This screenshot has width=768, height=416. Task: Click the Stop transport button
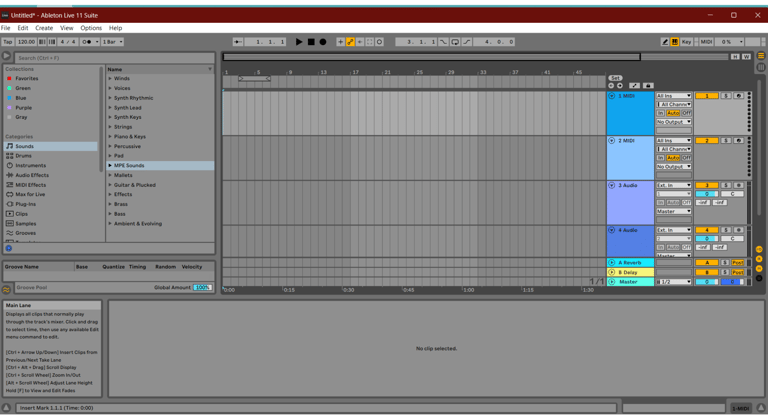pyautogui.click(x=311, y=42)
